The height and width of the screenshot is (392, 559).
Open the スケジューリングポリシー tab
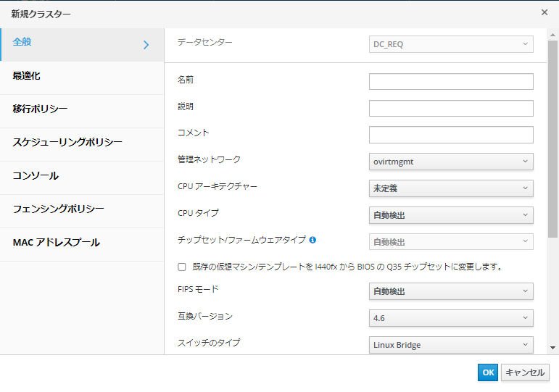pyautogui.click(x=83, y=145)
